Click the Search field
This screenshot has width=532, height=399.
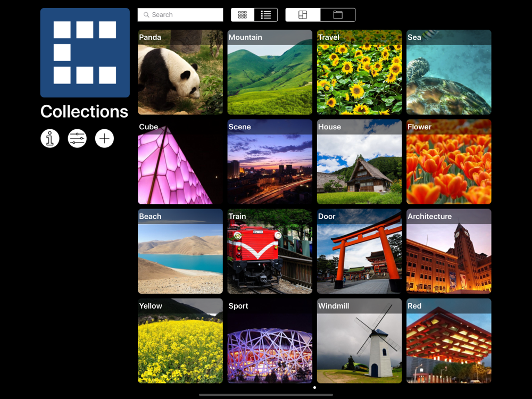pos(180,15)
